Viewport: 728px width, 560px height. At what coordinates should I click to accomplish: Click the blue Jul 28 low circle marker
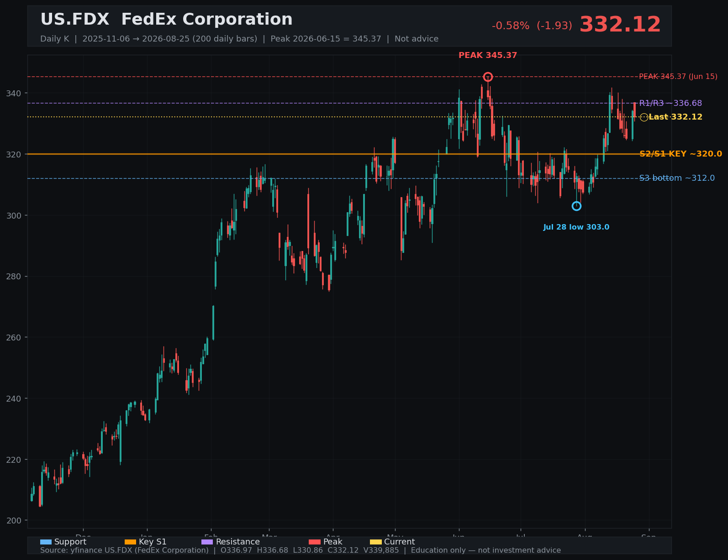click(576, 206)
